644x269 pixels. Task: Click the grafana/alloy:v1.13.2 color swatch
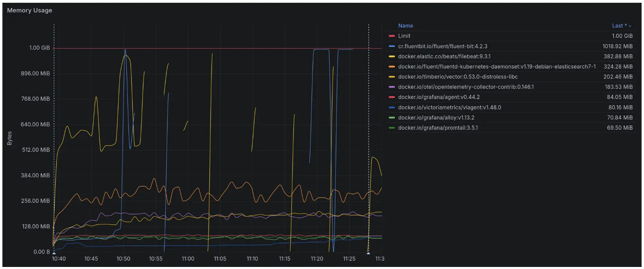pos(391,118)
